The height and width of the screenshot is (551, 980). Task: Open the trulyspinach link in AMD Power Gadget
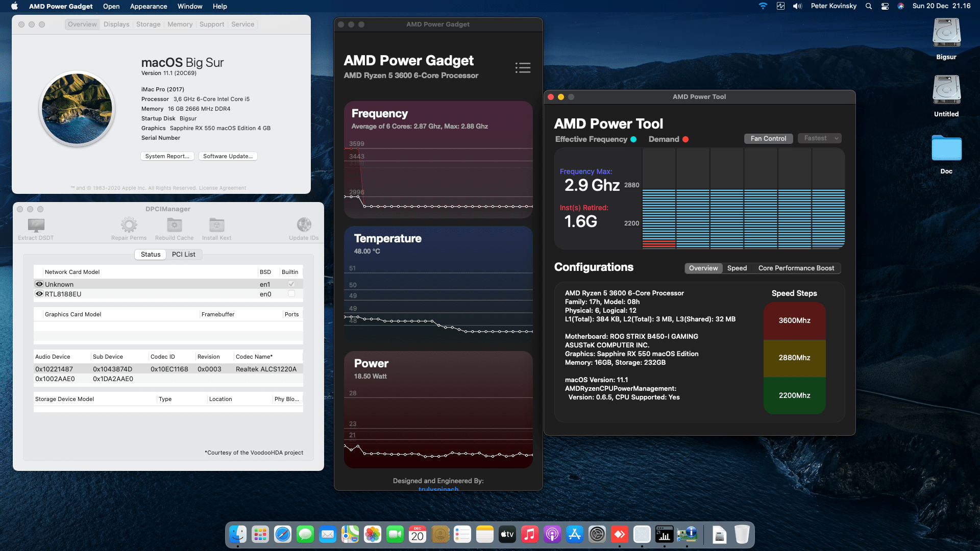pyautogui.click(x=438, y=489)
